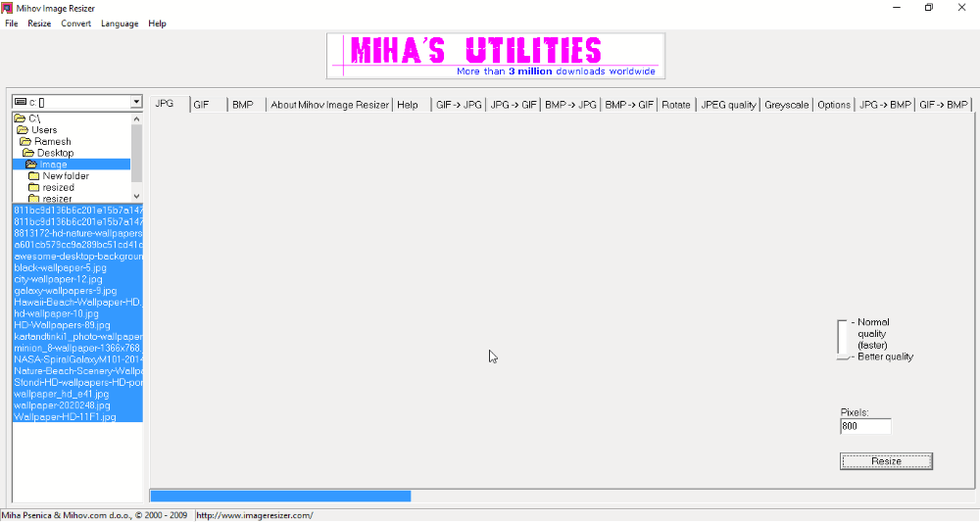Switch to the BMP -> GIF tab
This screenshot has height=522, width=980.
pyautogui.click(x=629, y=105)
